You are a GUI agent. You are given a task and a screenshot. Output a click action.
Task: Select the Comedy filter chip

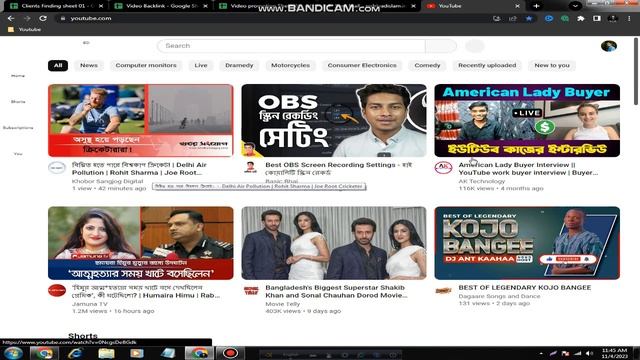click(427, 65)
